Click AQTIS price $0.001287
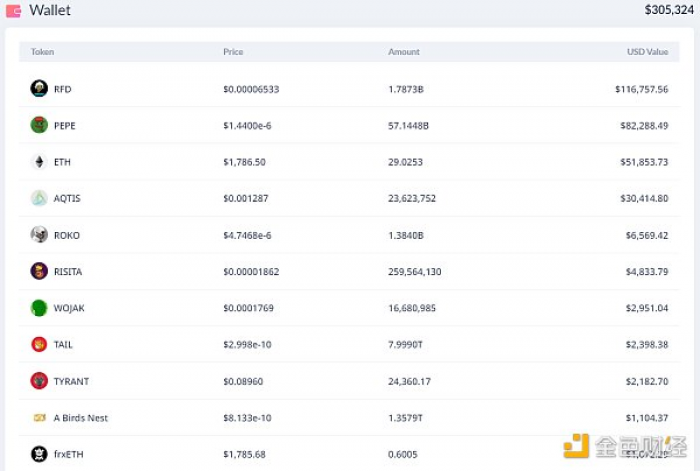Screen dimensions: 700x471 tap(246, 198)
